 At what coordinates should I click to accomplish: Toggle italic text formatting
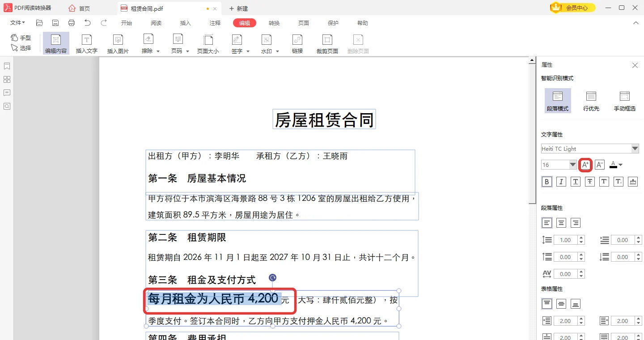pos(561,182)
